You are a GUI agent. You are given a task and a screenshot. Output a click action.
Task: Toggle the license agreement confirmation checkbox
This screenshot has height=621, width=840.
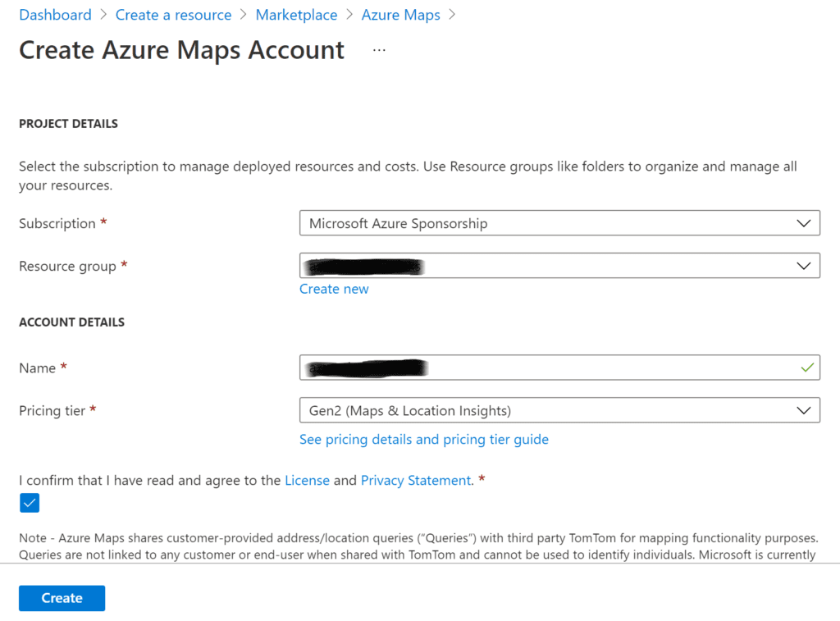(x=30, y=502)
